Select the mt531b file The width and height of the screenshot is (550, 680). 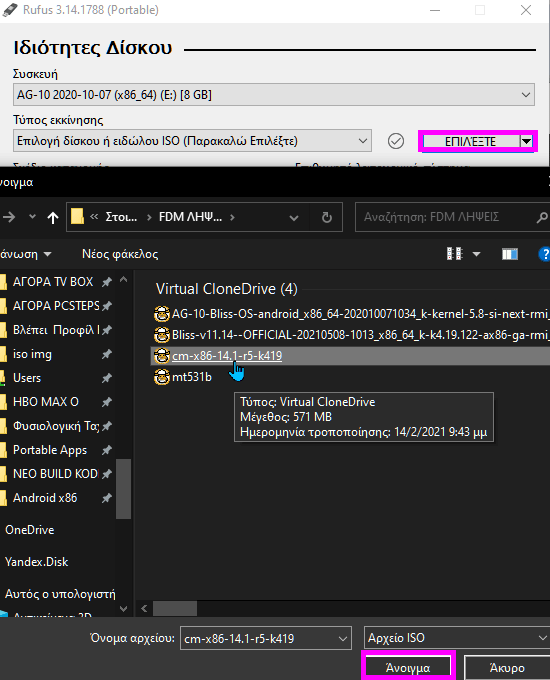(x=192, y=377)
